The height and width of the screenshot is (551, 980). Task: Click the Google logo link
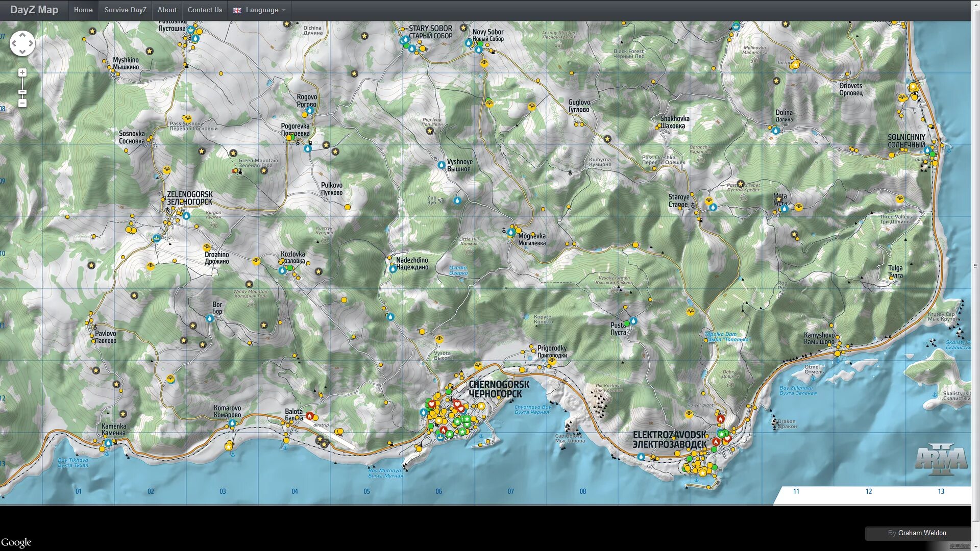(16, 542)
